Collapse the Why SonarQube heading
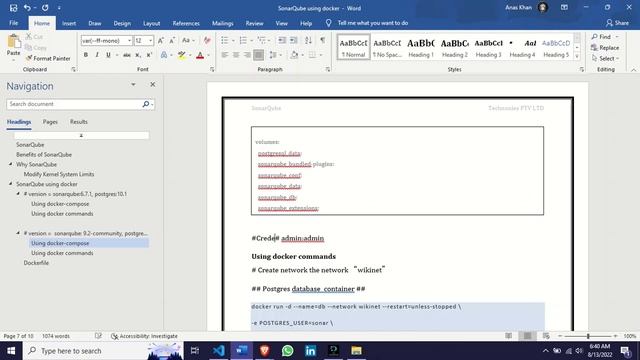The height and width of the screenshot is (360, 640). click(11, 164)
